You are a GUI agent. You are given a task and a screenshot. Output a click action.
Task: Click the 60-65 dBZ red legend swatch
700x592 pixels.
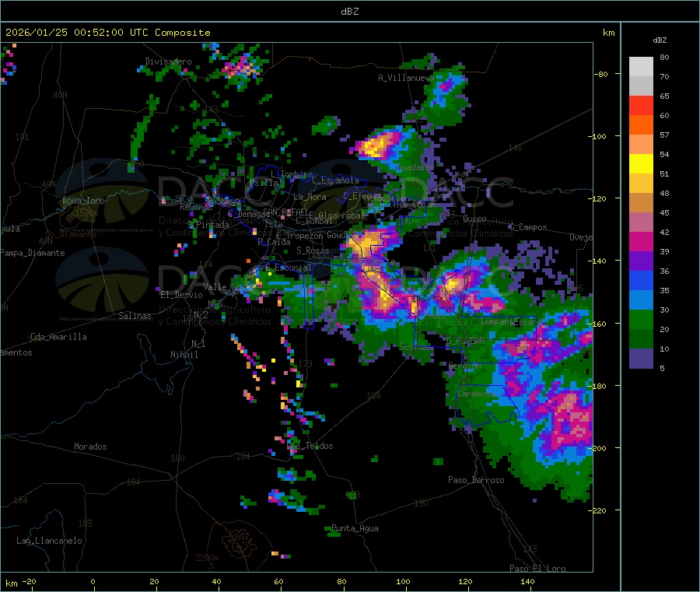click(641, 105)
